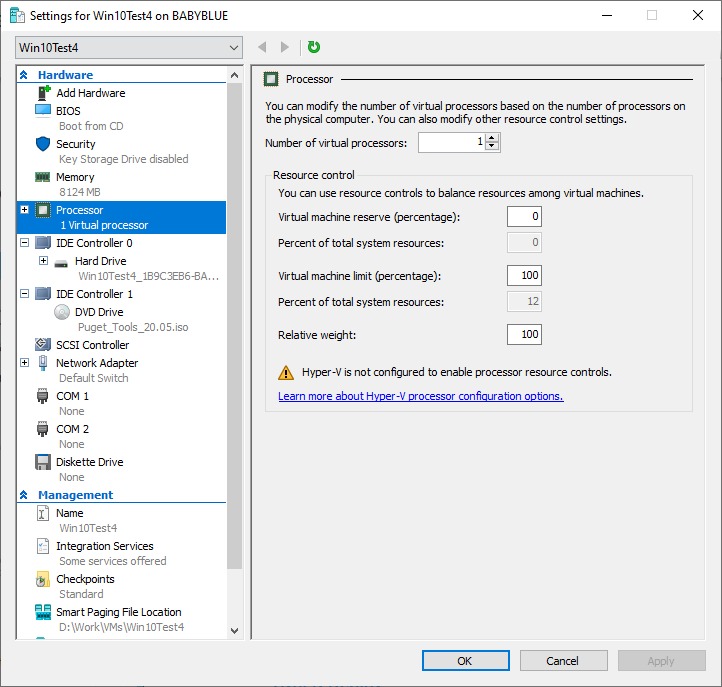722x687 pixels.
Task: Click the green refresh icon in toolbar
Action: tap(314, 47)
